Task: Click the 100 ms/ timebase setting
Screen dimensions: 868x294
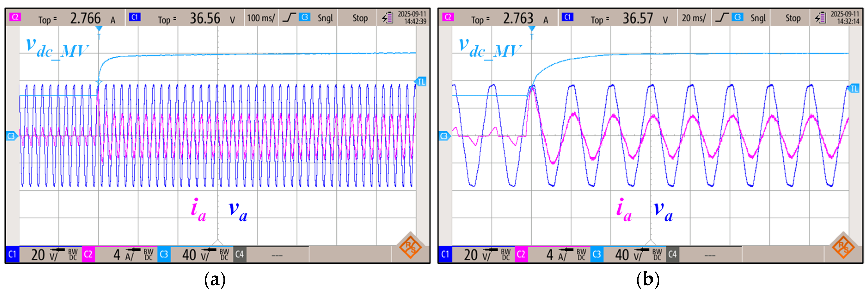Action: click(261, 18)
